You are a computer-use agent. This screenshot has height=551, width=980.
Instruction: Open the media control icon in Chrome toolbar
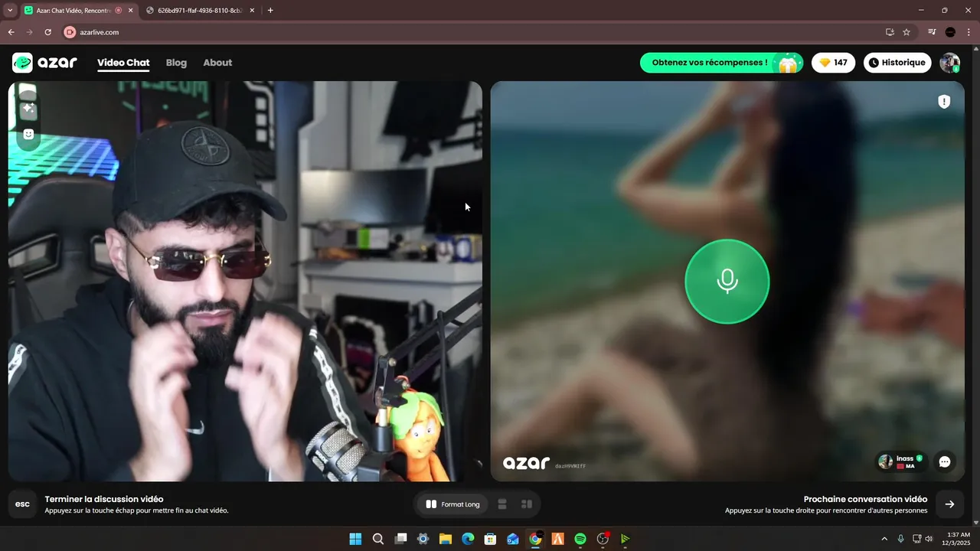point(932,32)
